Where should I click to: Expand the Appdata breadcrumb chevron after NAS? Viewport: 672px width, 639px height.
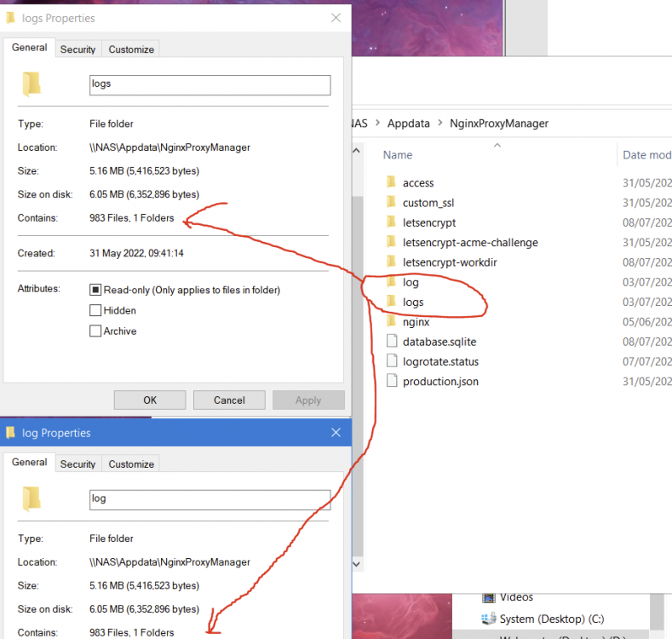[377, 123]
